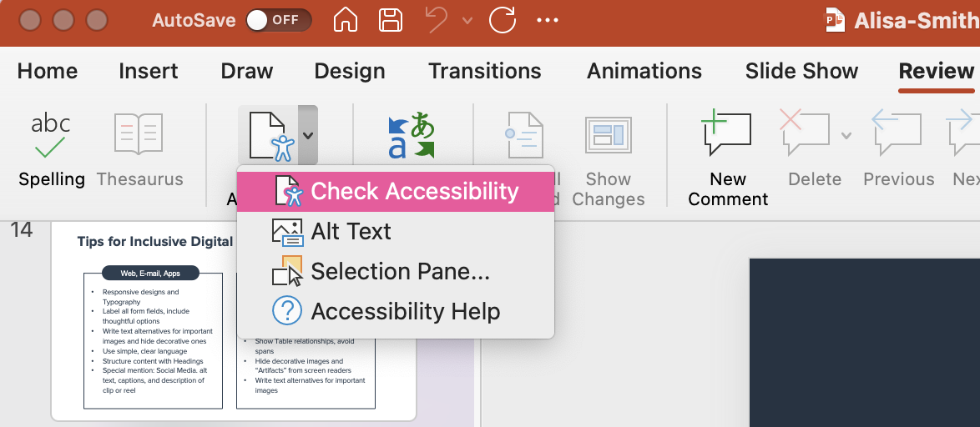Go to the Previous comment
The image size is (980, 427).
[x=897, y=133]
